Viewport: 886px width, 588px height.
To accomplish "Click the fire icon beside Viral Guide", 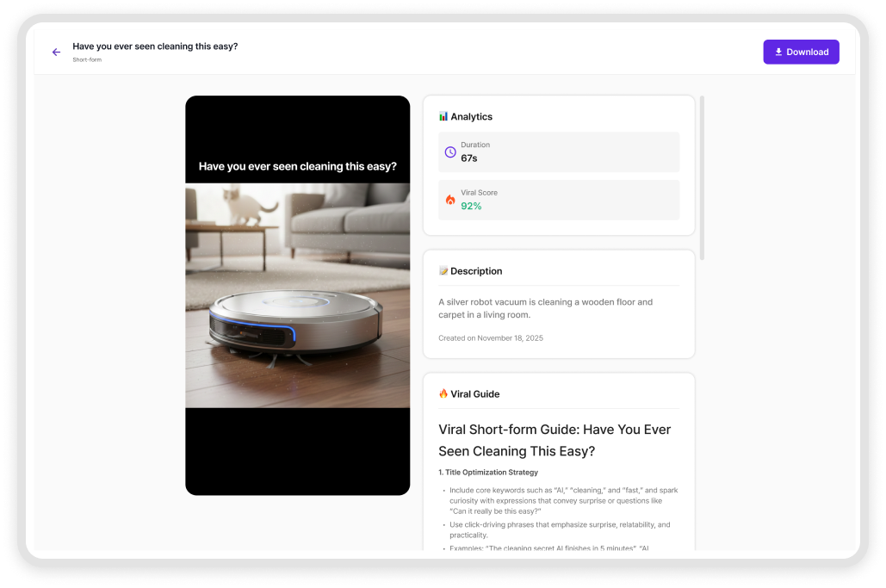I will [443, 393].
